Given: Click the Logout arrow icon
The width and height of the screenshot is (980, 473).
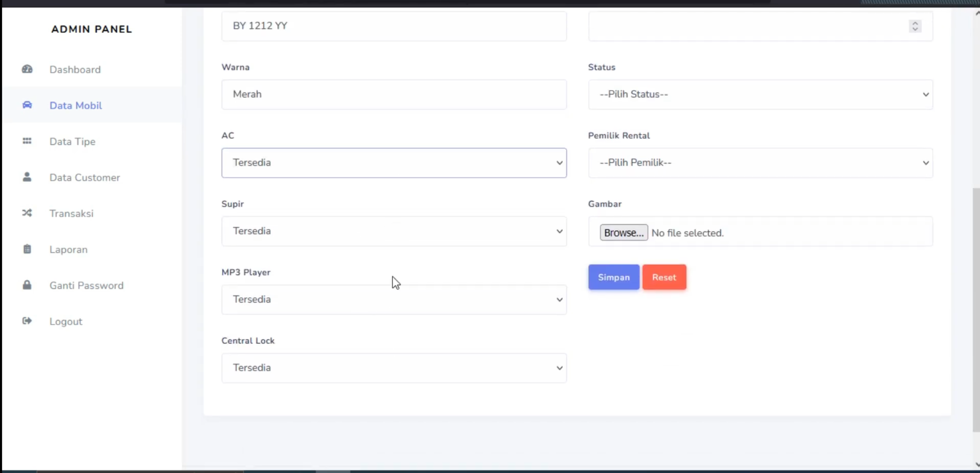Looking at the screenshot, I should tap(27, 321).
